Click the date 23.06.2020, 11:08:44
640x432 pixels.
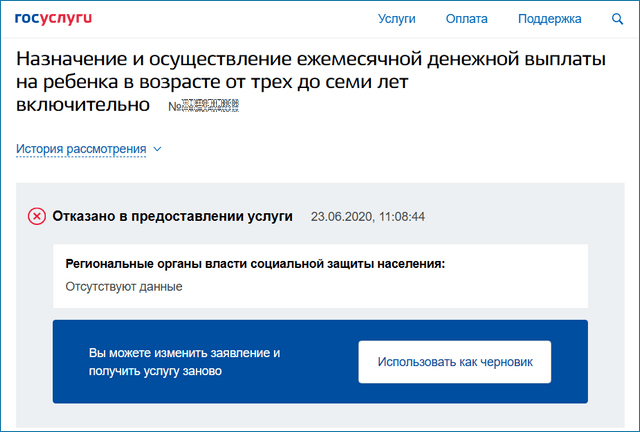[x=368, y=216]
